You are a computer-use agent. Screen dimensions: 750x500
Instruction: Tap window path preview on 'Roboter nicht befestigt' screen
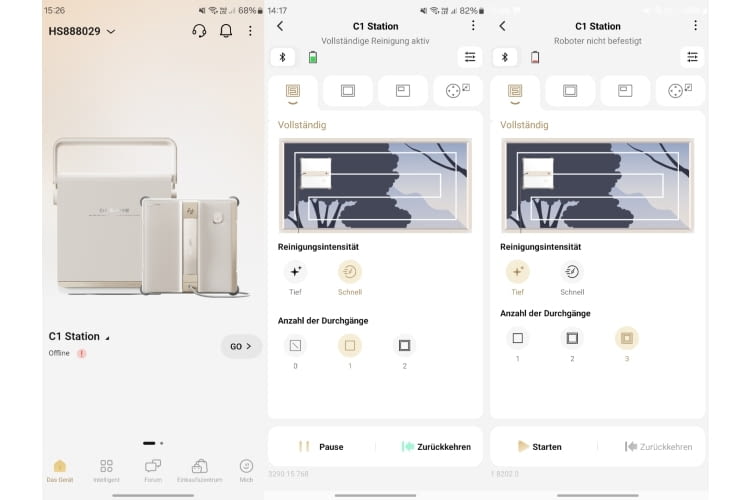click(597, 186)
